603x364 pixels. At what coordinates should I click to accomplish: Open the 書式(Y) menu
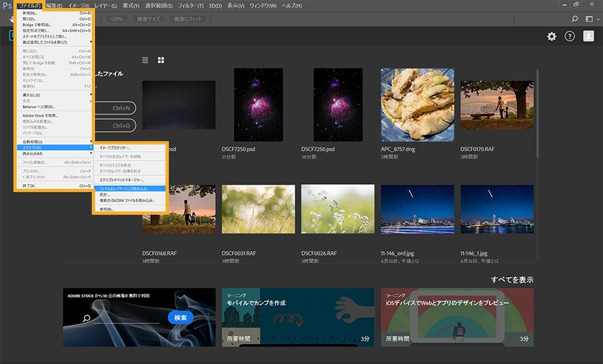click(131, 6)
